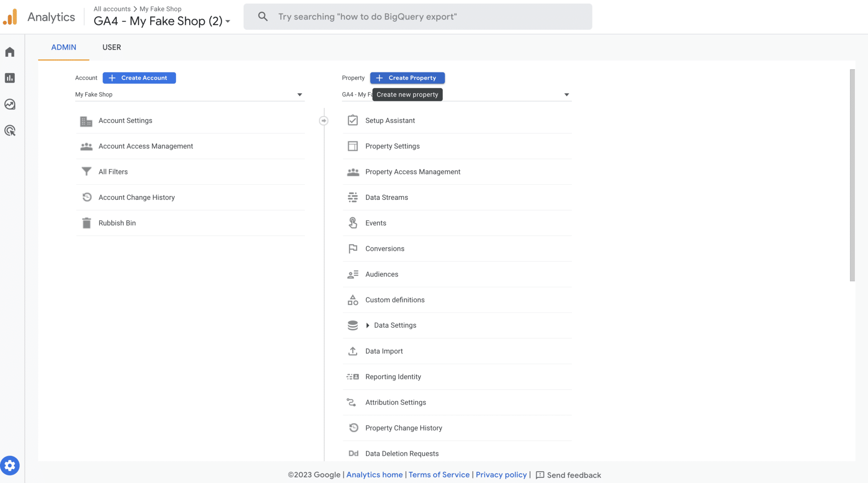Click the Conversions flag icon

(x=353, y=248)
